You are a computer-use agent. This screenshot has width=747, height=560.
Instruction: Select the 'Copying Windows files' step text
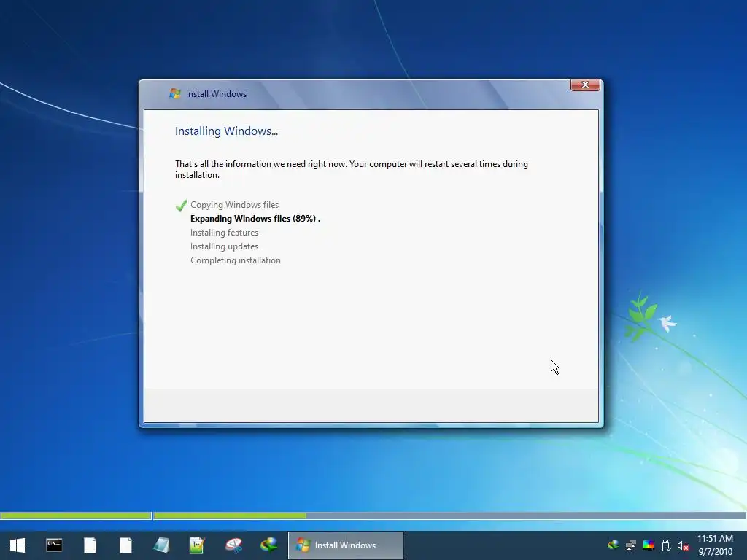234,205
